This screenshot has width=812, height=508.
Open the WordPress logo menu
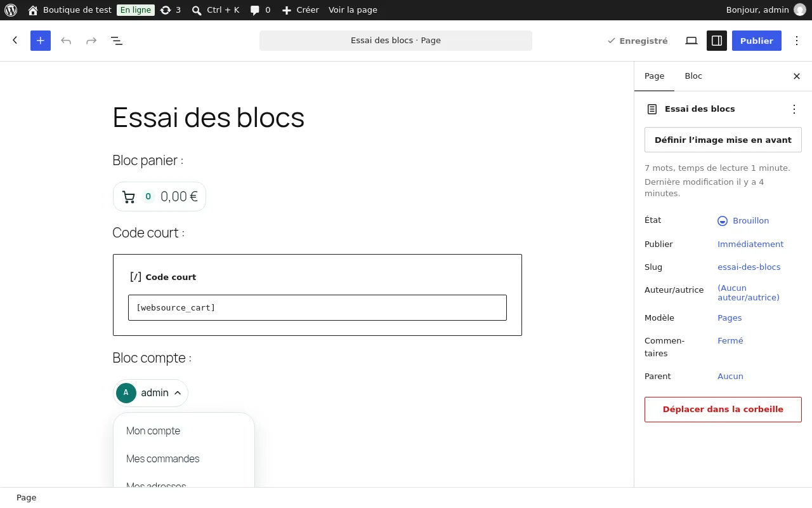11,10
